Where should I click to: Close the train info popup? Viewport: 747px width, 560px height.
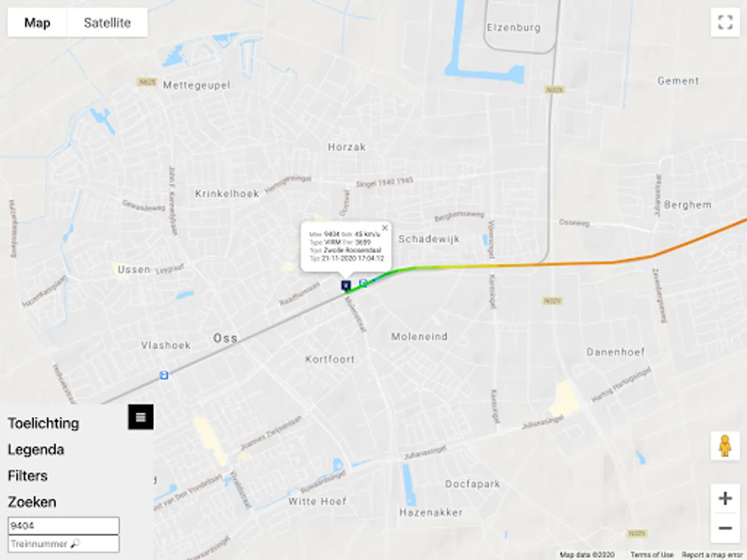385,228
